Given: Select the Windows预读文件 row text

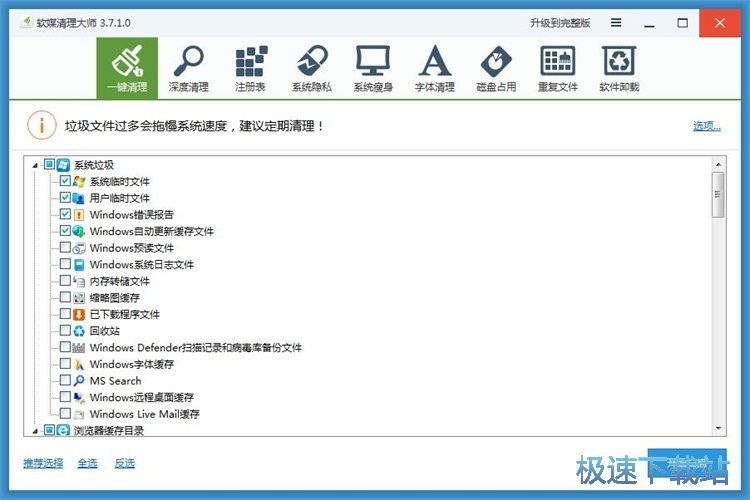Looking at the screenshot, I should (132, 248).
